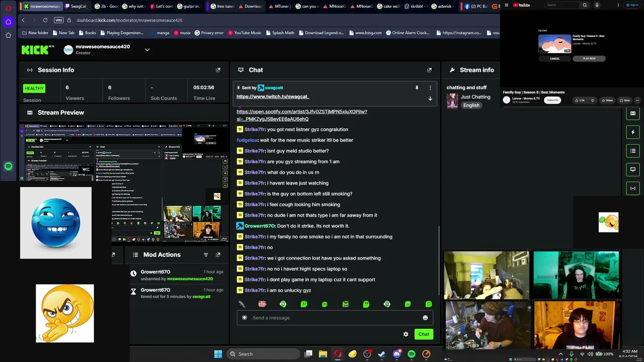The image size is (644, 362).
Task: Click the browser back arrow
Action: [23, 20]
